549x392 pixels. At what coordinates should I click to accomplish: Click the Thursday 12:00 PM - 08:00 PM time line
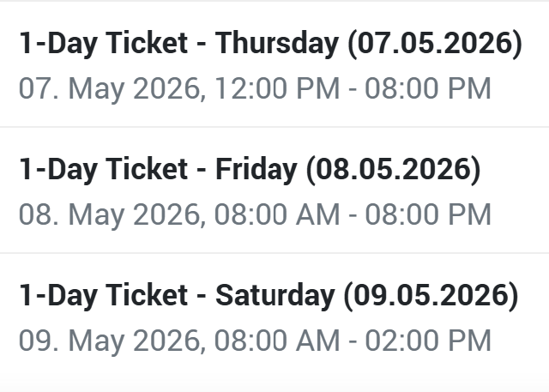tap(255, 88)
